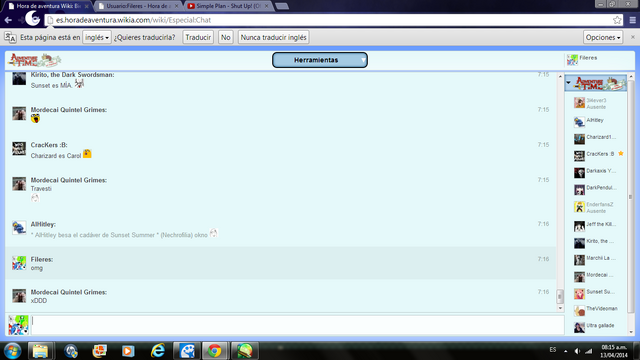The width and height of the screenshot is (640, 360).
Task: Click the volume speaker tray icon
Action: click(577, 351)
